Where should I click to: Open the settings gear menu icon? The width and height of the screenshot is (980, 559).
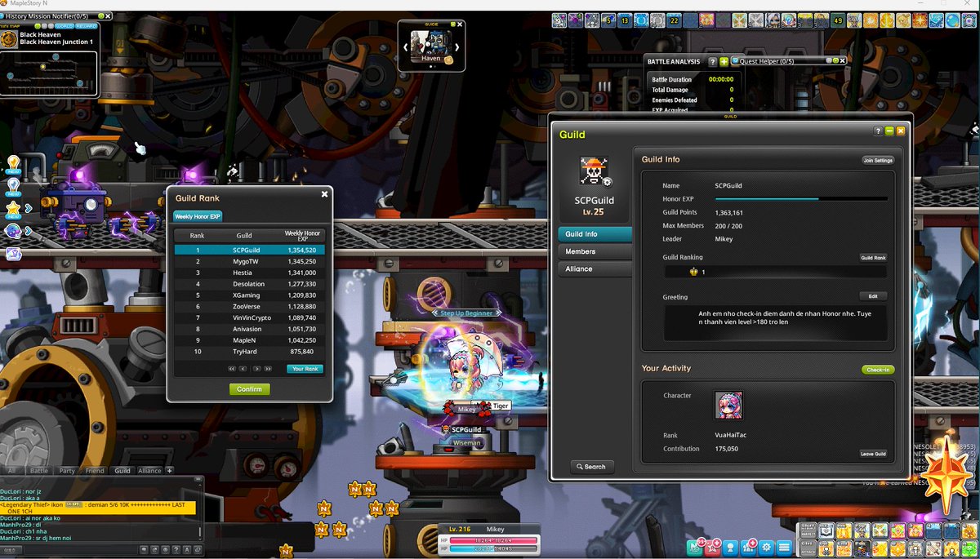click(767, 547)
